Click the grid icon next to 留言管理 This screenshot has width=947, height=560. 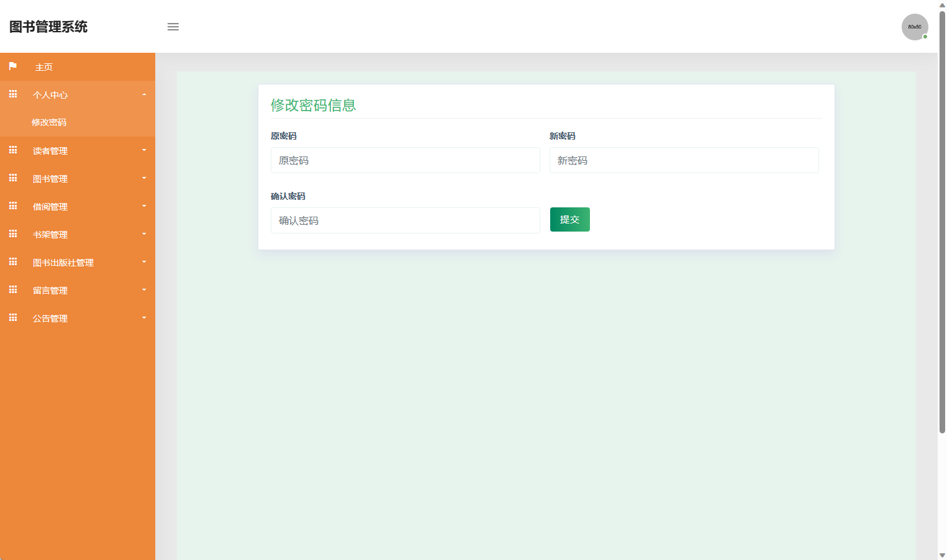12,289
